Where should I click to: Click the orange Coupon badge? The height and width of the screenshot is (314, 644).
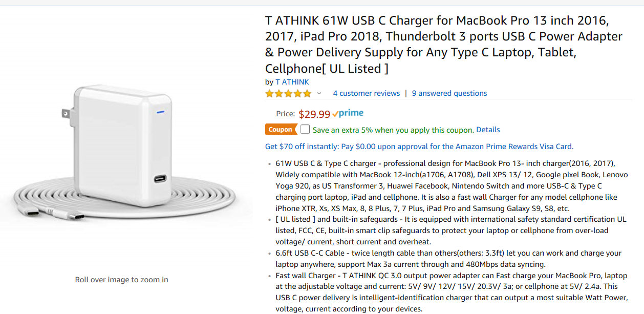click(x=280, y=130)
